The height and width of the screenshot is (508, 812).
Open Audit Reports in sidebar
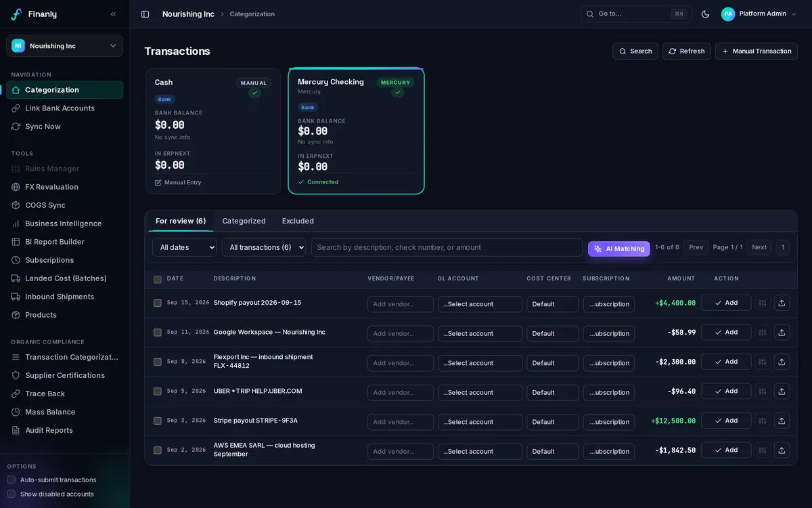click(64, 430)
